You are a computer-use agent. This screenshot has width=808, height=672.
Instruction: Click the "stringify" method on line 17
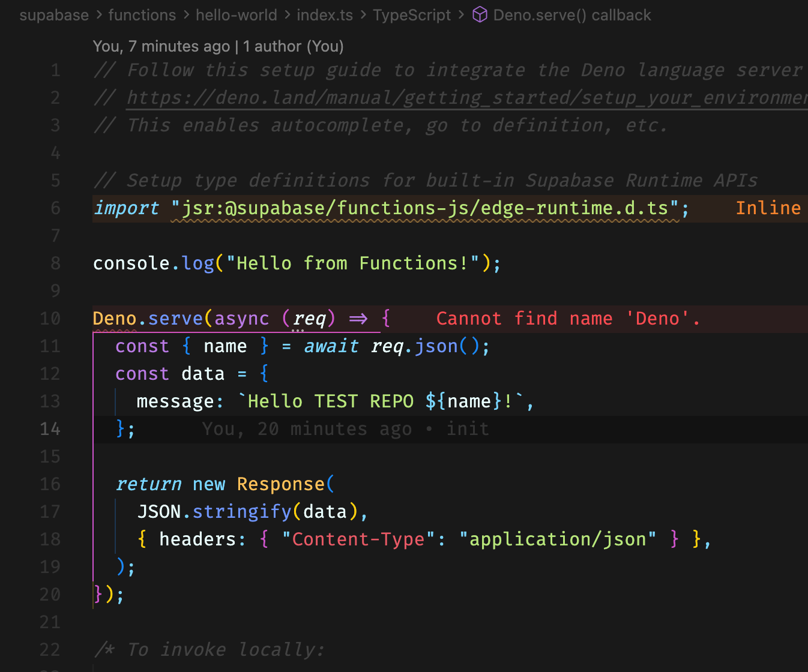[242, 512]
